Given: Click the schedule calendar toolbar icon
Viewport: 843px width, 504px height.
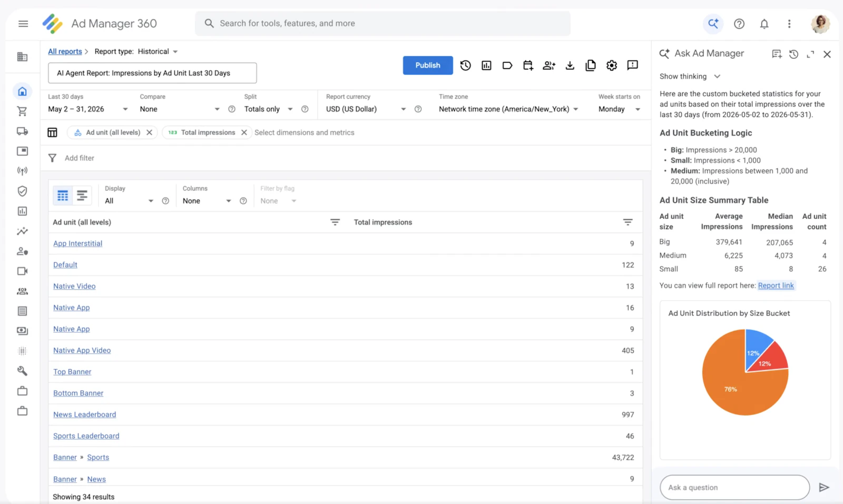Looking at the screenshot, I should coord(528,65).
